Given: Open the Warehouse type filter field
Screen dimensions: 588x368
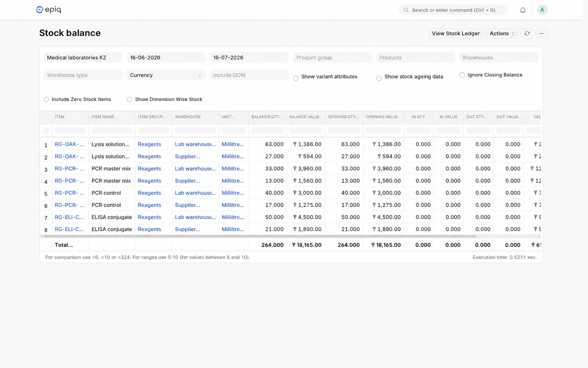Looking at the screenshot, I should [x=83, y=75].
